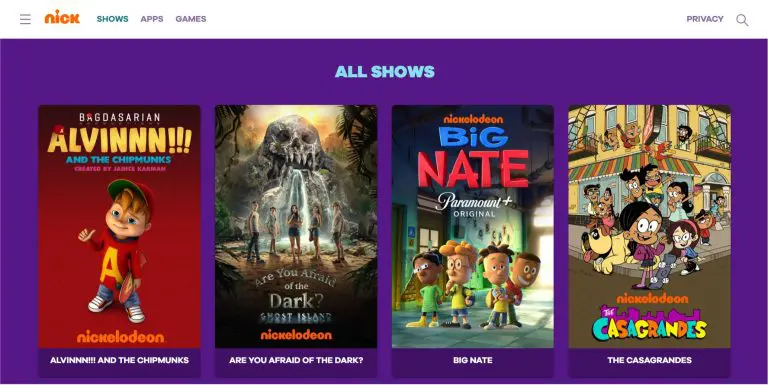
Task: Click 'THE CASAGRANDES' title caption
Action: coord(649,360)
